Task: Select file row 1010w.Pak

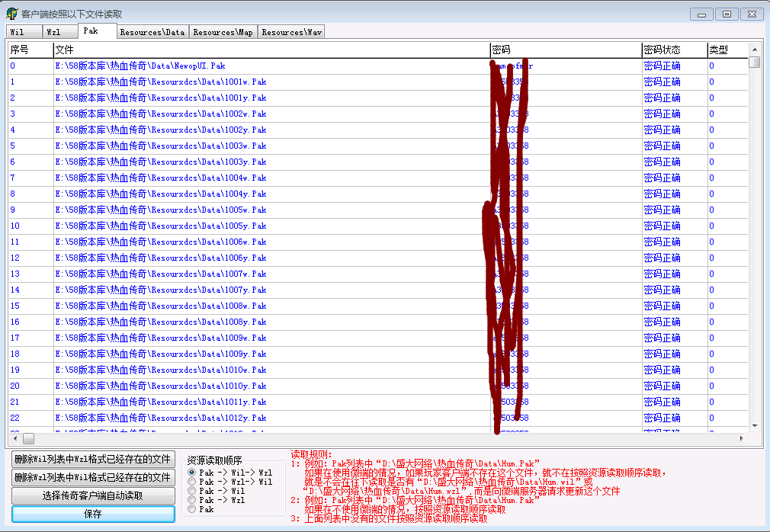Action: (x=378, y=370)
